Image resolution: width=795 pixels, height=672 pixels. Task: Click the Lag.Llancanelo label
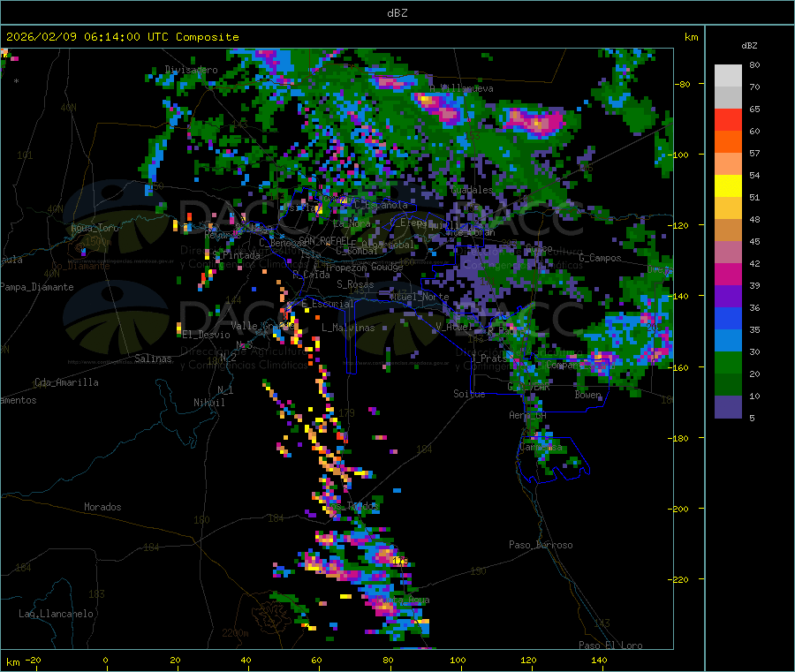click(x=56, y=614)
